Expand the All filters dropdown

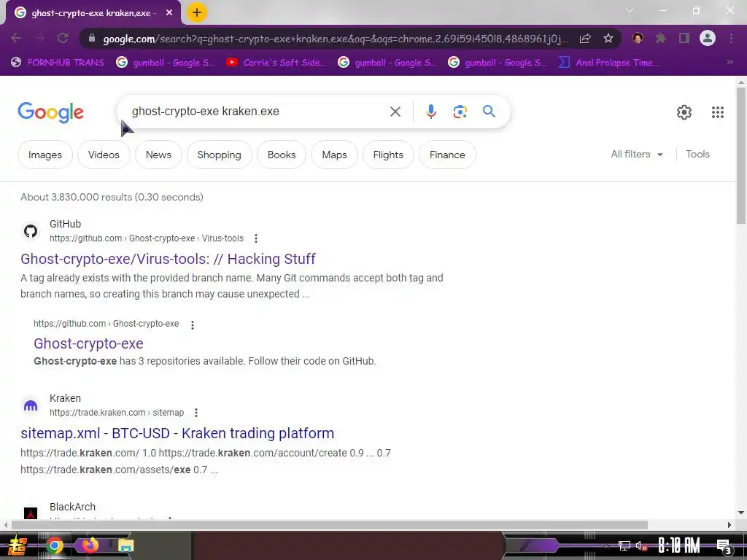(637, 155)
